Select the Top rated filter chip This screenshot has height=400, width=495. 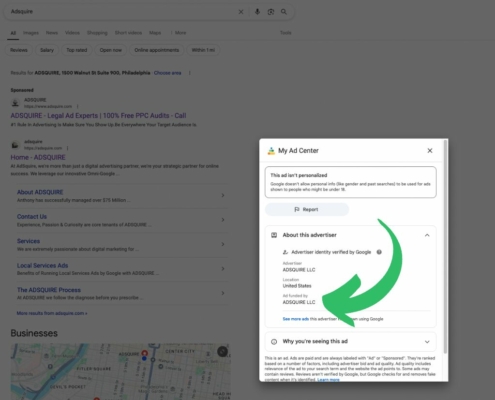pos(76,50)
